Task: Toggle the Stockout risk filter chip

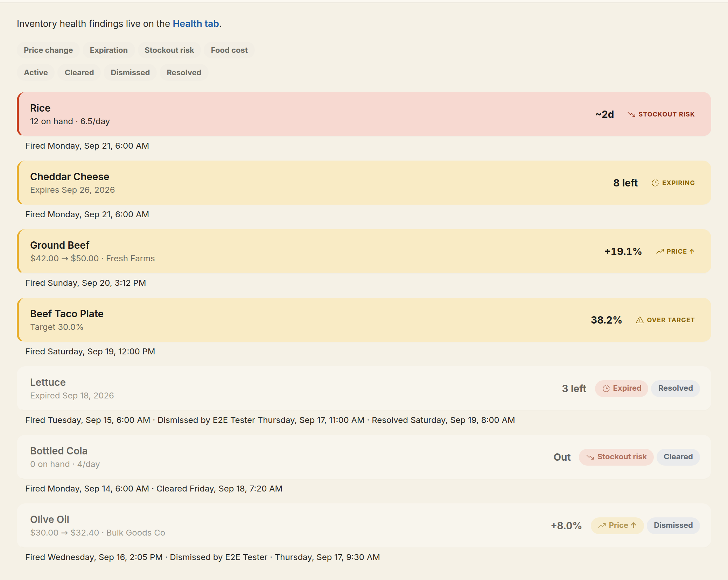Action: [x=169, y=50]
